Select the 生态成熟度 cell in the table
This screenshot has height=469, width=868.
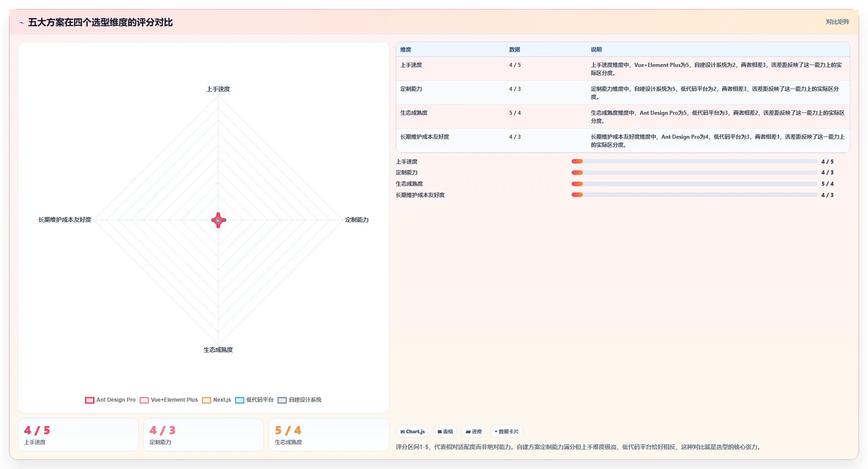pos(414,113)
